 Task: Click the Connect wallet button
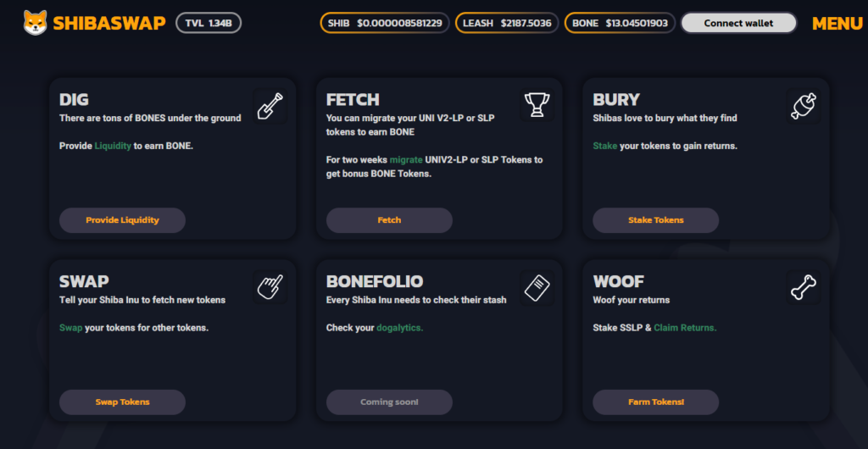coord(738,23)
